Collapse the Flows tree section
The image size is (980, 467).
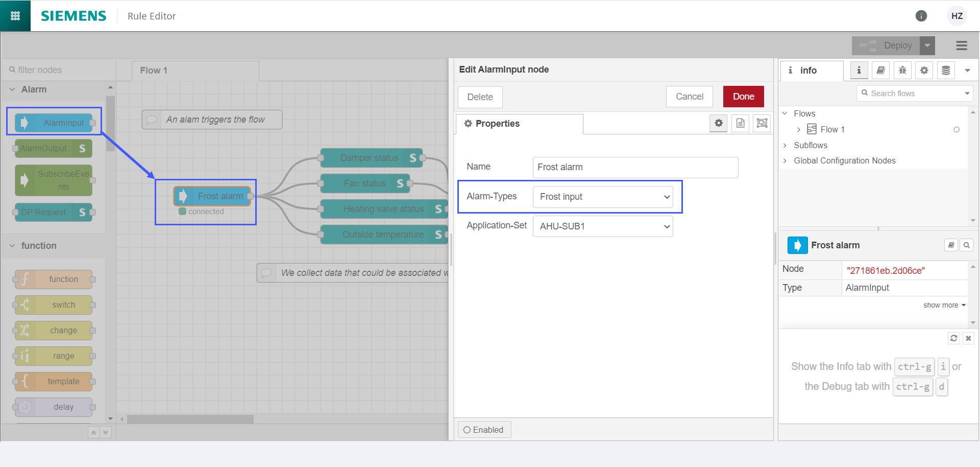point(785,113)
